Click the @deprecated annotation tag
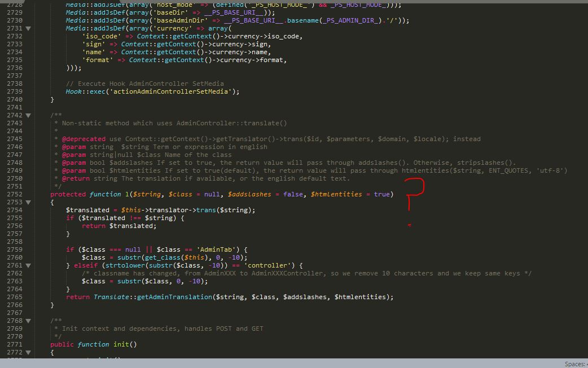 click(84, 139)
